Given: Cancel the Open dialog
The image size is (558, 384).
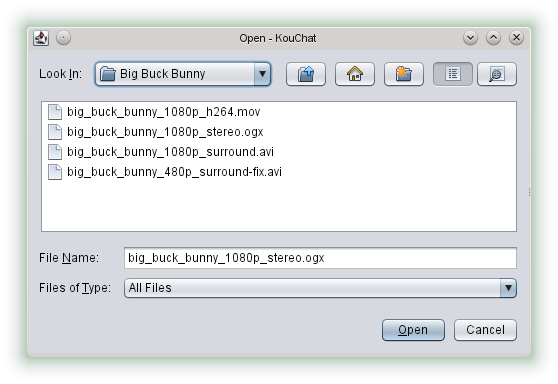Looking at the screenshot, I should click(485, 330).
